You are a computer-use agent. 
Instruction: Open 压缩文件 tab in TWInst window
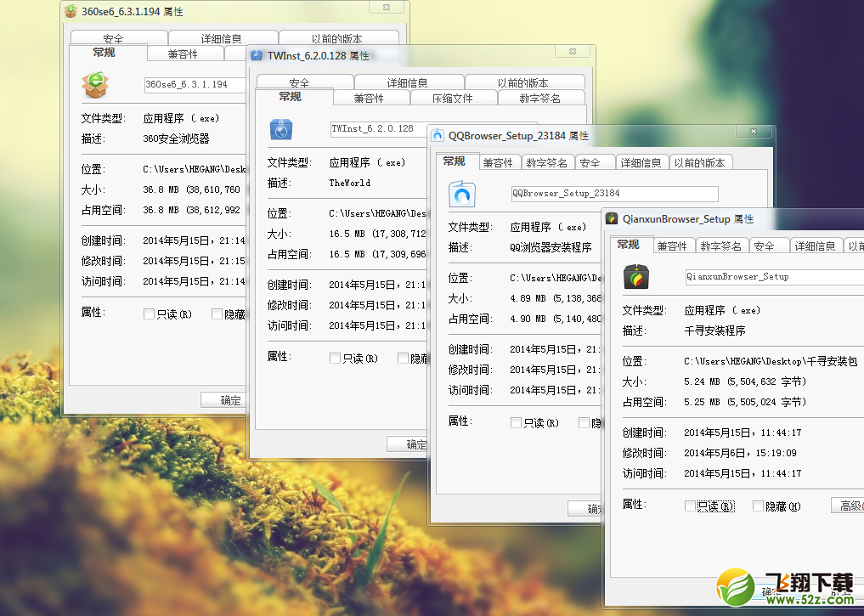tap(454, 98)
